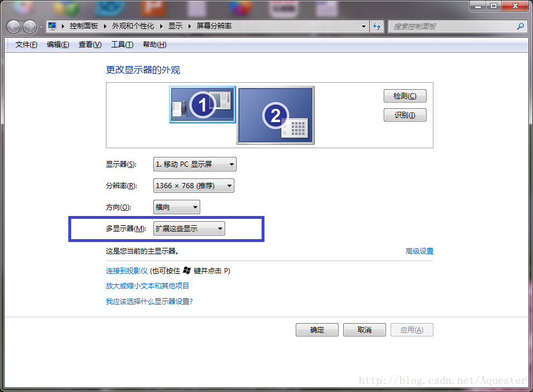Maximize the screen resolution window
Screen dimensions: 533x392
tap(493, 6)
